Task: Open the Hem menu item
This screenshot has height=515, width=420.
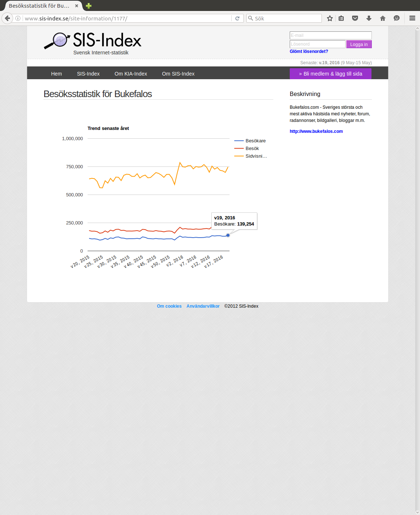Action: point(57,74)
